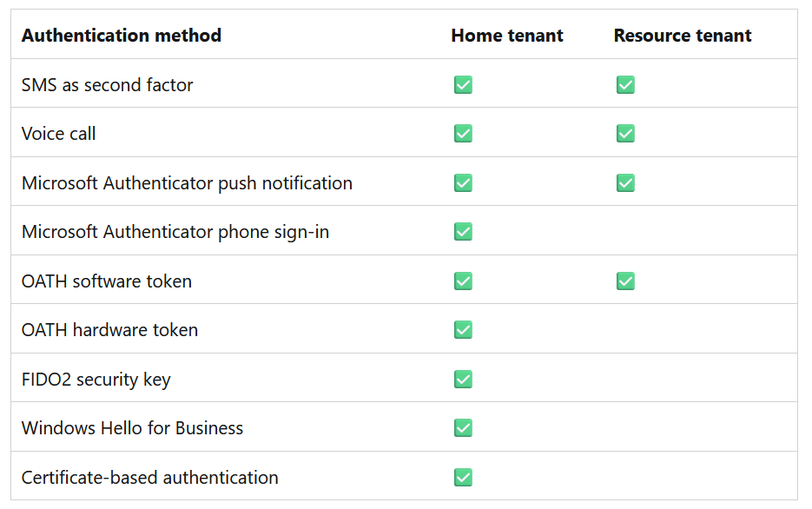Click Home tenant checkmark for Certificate-based authentication
The height and width of the screenshot is (509, 812).
[463, 478]
